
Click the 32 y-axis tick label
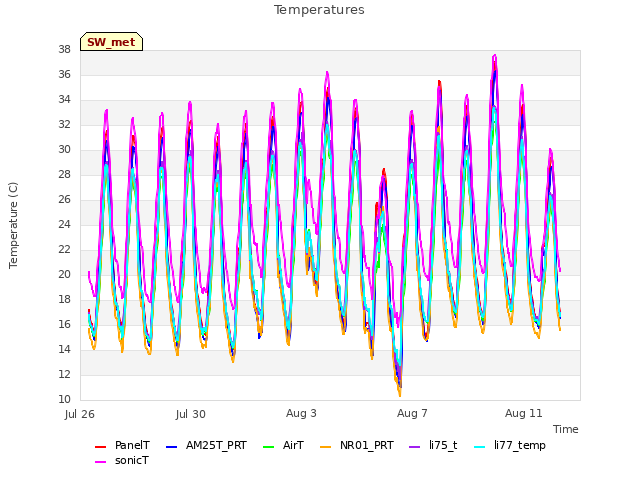(64, 124)
